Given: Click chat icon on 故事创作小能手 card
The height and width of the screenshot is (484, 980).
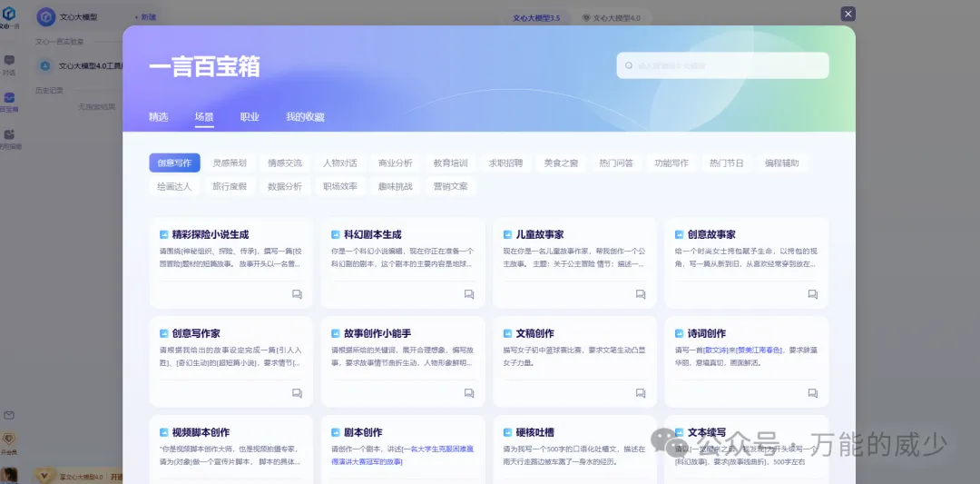Looking at the screenshot, I should click(x=469, y=392).
